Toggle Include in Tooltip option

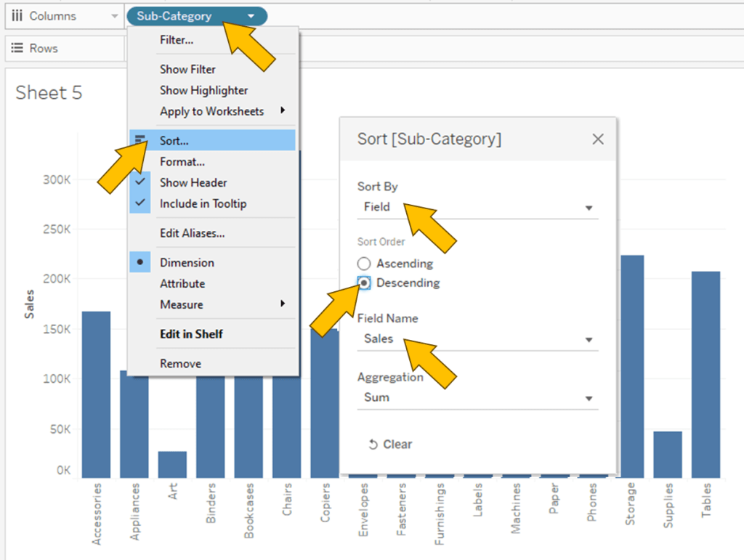pyautogui.click(x=203, y=204)
